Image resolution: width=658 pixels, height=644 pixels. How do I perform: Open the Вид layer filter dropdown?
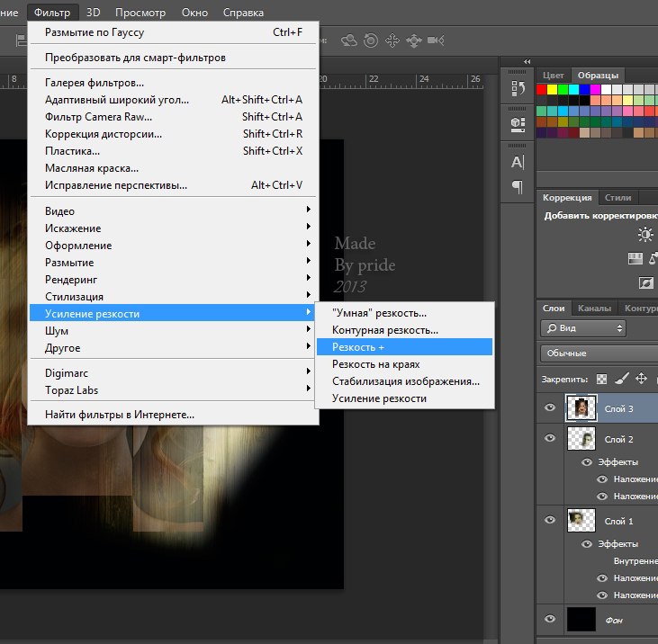tap(583, 329)
